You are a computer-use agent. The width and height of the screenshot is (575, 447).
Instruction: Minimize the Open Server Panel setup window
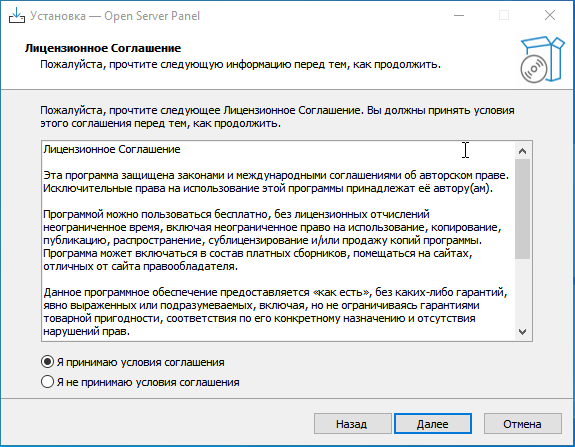click(459, 15)
